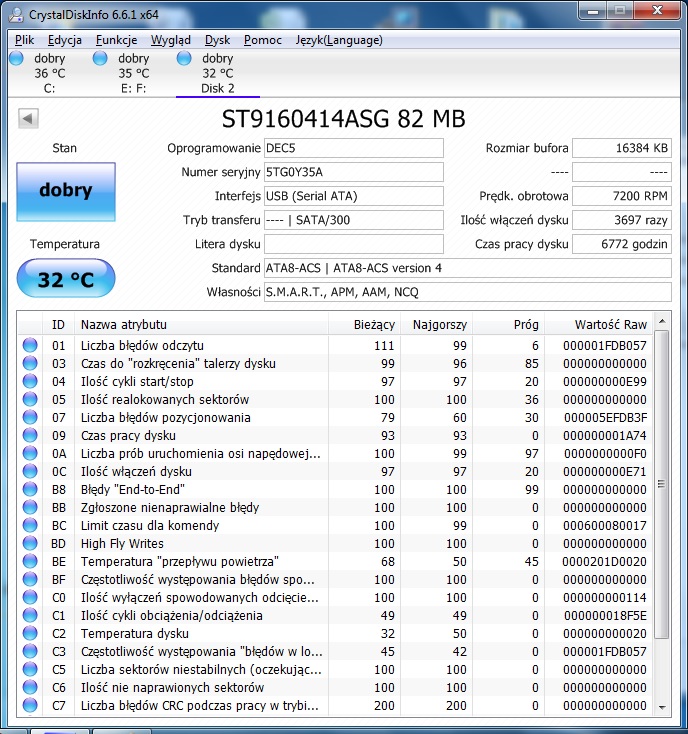Click status orb for attribute C7
Screen dimensions: 688x734
tap(30, 705)
